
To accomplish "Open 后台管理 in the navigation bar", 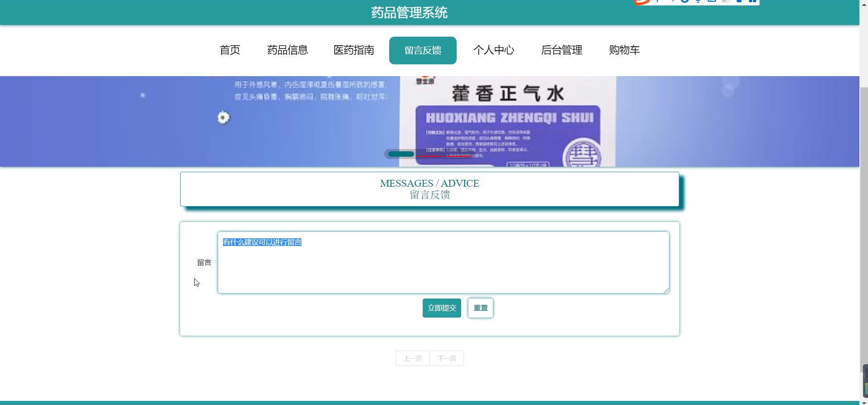I will [562, 50].
